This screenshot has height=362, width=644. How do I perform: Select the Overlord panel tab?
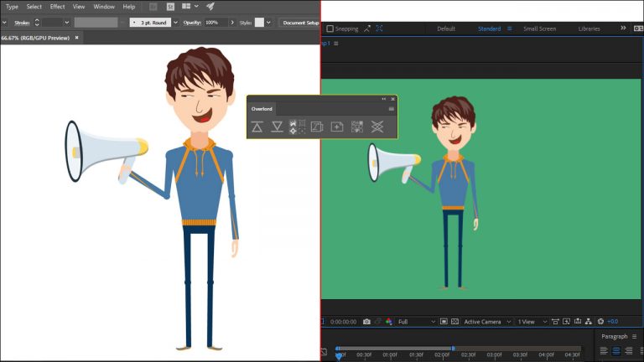point(262,109)
